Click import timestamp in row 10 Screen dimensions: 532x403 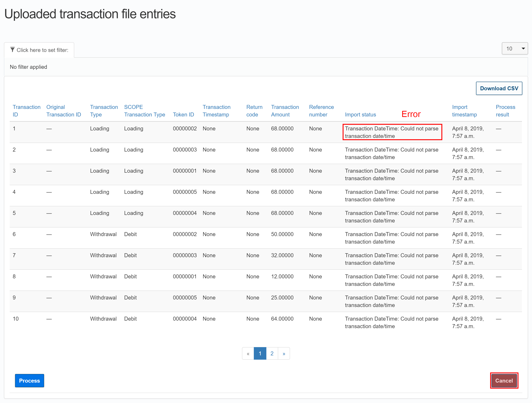coord(468,323)
